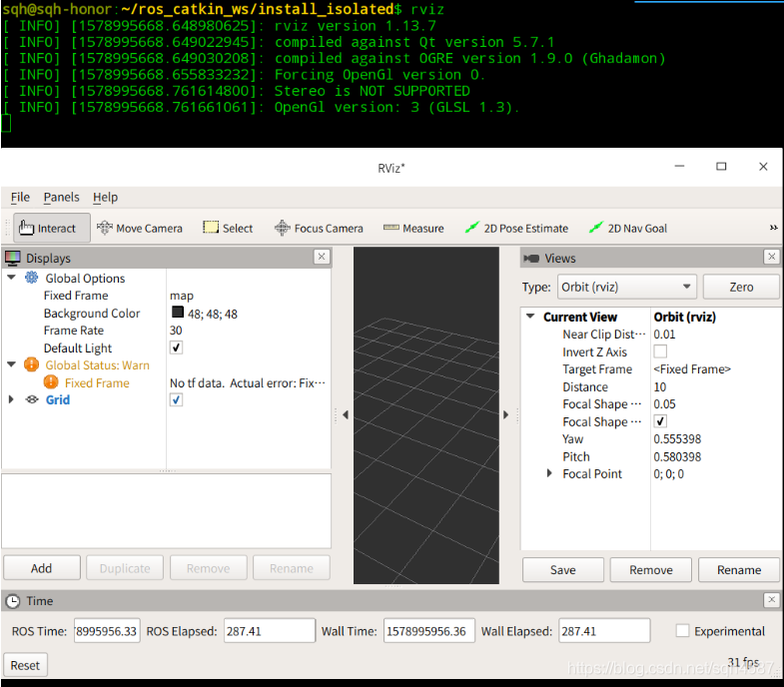This screenshot has height=687, width=784.
Task: Click the Focal Shape Size value 0.05
Action: pos(664,404)
